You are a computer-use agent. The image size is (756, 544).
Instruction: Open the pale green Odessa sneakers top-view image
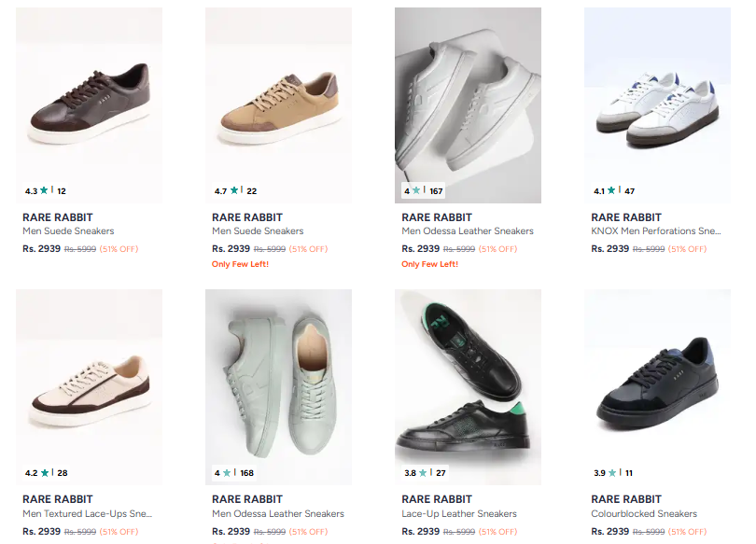pos(278,383)
